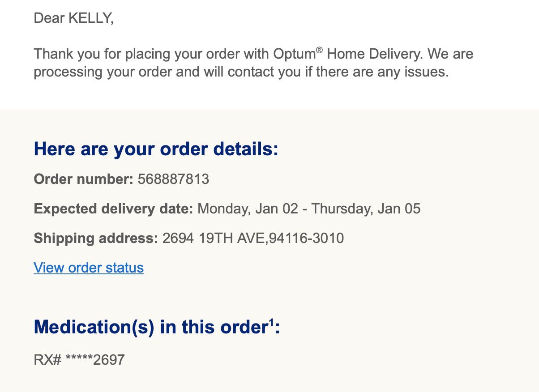Viewport: 539px width, 392px height.
Task: Click the "Monday, Jan 02" start date
Action: (248, 209)
